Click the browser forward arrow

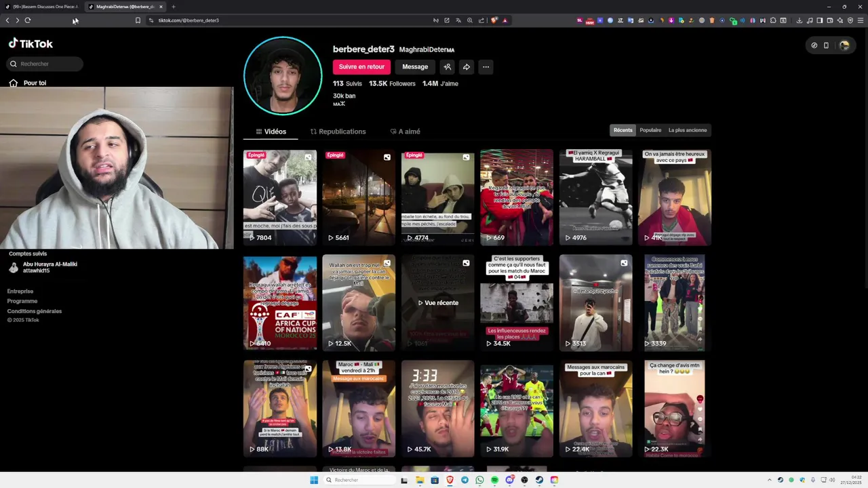click(17, 20)
